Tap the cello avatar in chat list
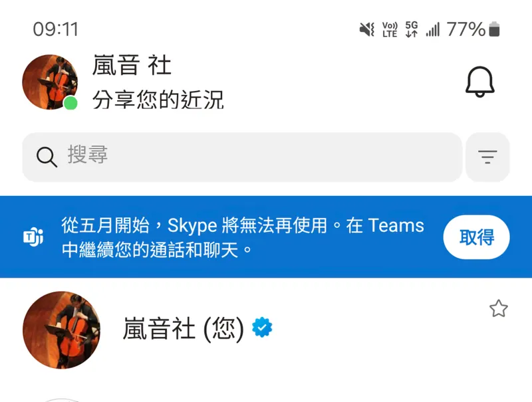Image resolution: width=532 pixels, height=402 pixels. (x=61, y=330)
